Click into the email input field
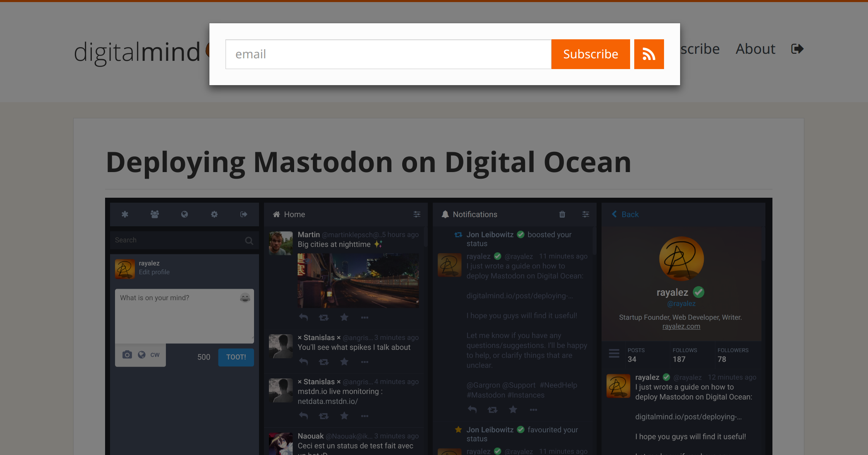Image resolution: width=868 pixels, height=455 pixels. coord(388,54)
